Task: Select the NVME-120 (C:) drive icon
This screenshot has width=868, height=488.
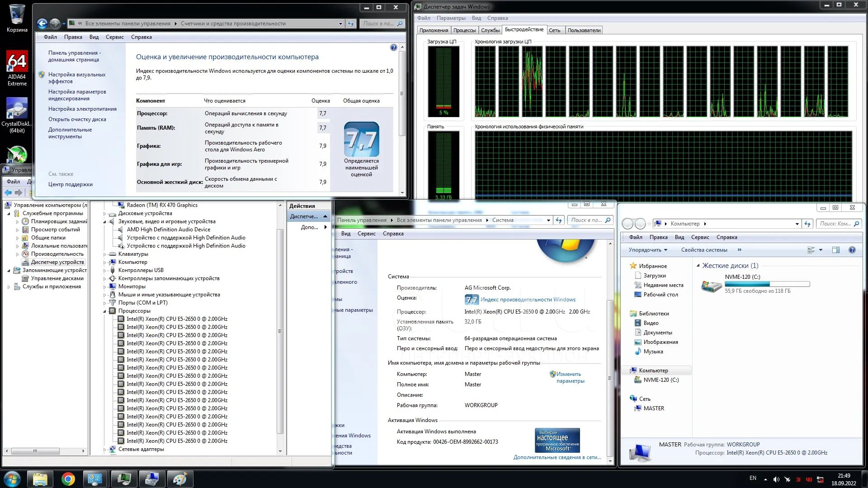Action: 711,286
